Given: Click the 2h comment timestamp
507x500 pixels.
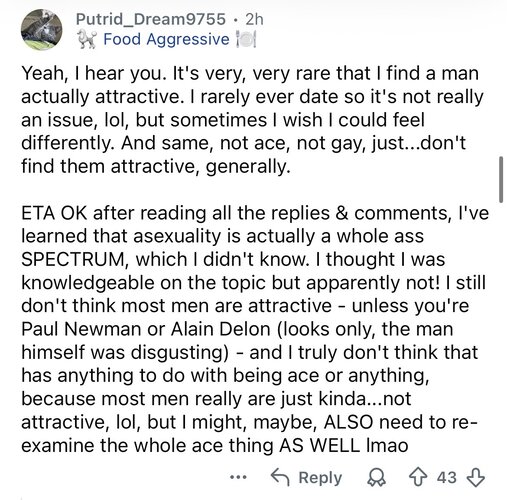Looking at the screenshot, I should (254, 19).
